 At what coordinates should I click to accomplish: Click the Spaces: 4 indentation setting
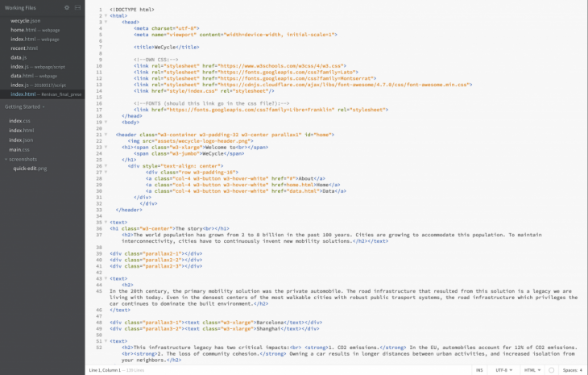click(571, 370)
